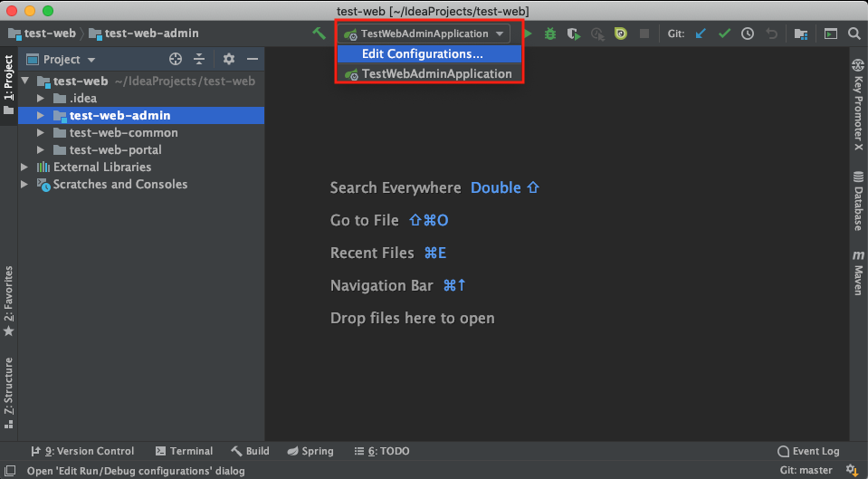Open the 6: TODO tool window
This screenshot has width=868, height=479.
(382, 451)
